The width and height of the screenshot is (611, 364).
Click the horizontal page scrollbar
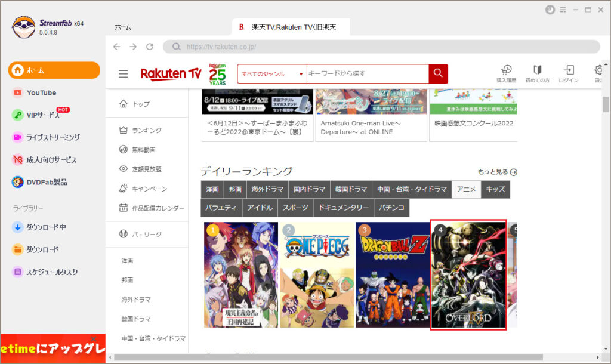click(329, 357)
